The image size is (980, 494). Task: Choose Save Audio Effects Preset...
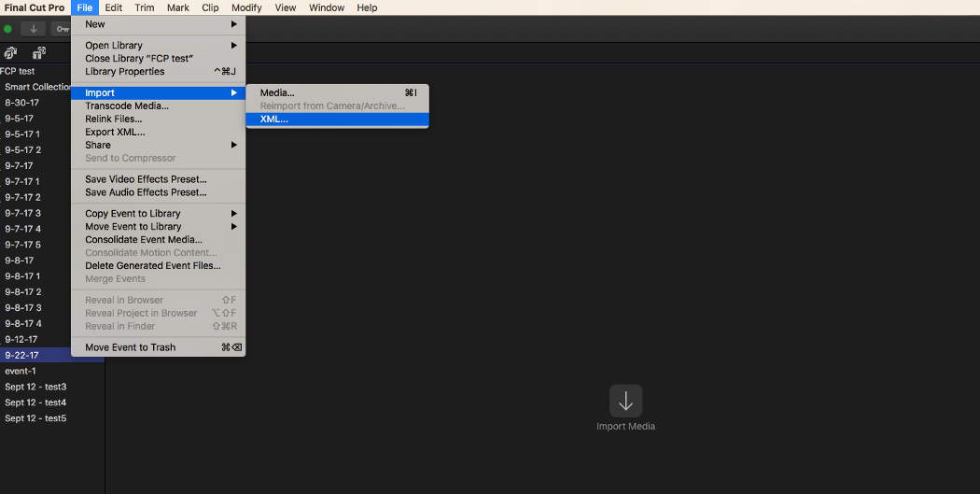coord(158,192)
